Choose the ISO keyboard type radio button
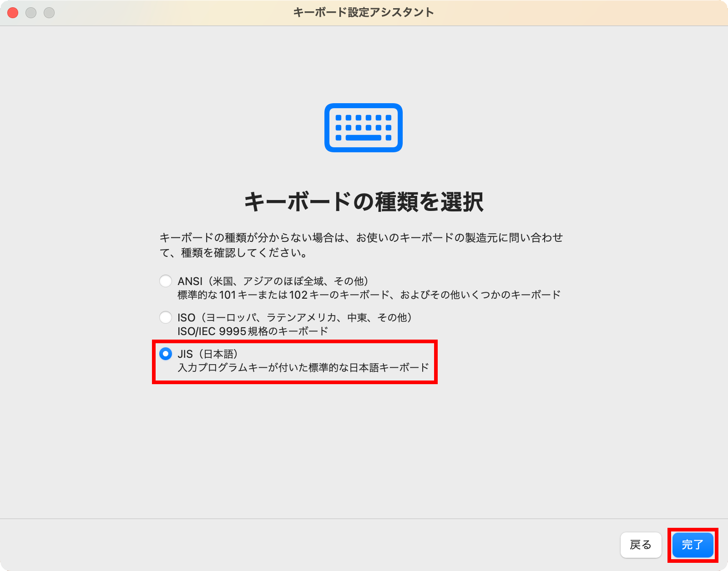 [x=166, y=317]
